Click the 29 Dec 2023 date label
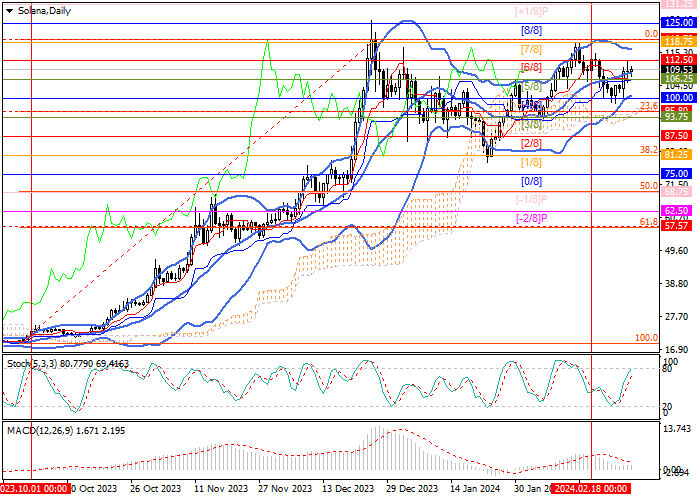This screenshot has height=500, width=700. pyautogui.click(x=412, y=489)
